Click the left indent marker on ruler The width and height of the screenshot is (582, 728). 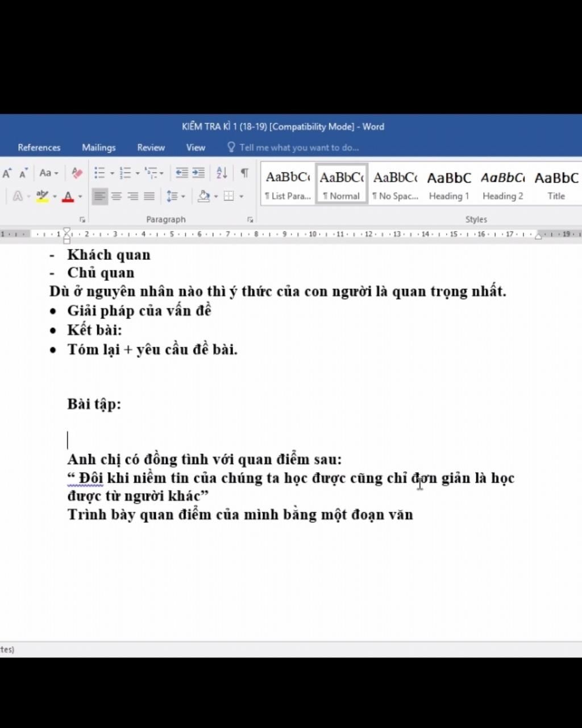click(66, 235)
